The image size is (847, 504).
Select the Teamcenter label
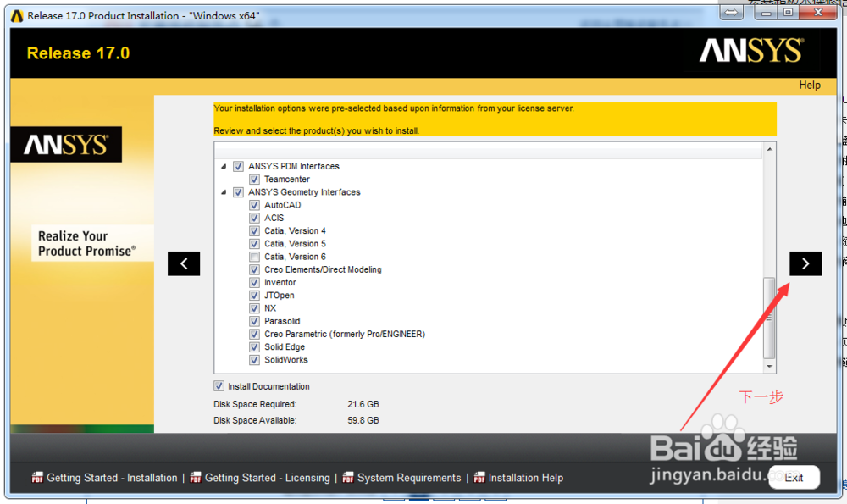click(x=287, y=180)
